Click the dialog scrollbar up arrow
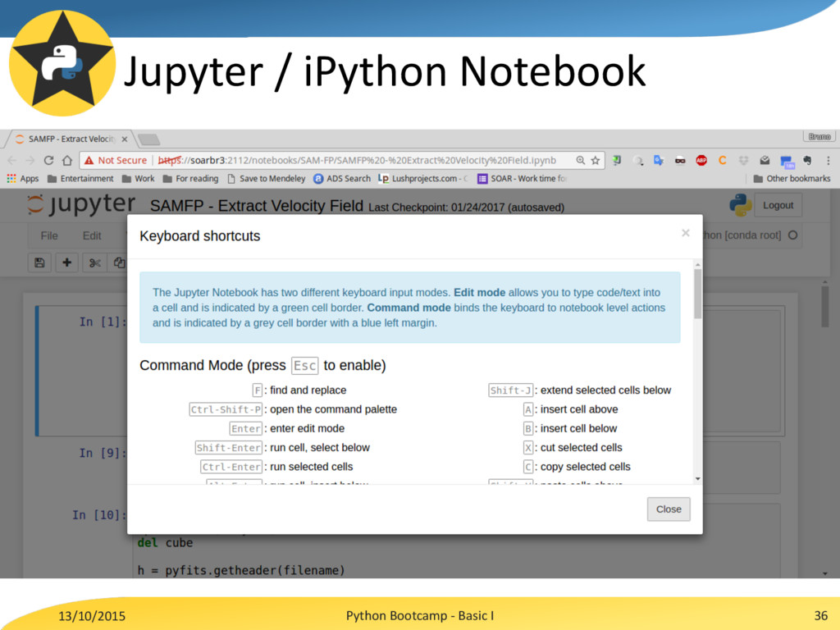 (x=697, y=265)
